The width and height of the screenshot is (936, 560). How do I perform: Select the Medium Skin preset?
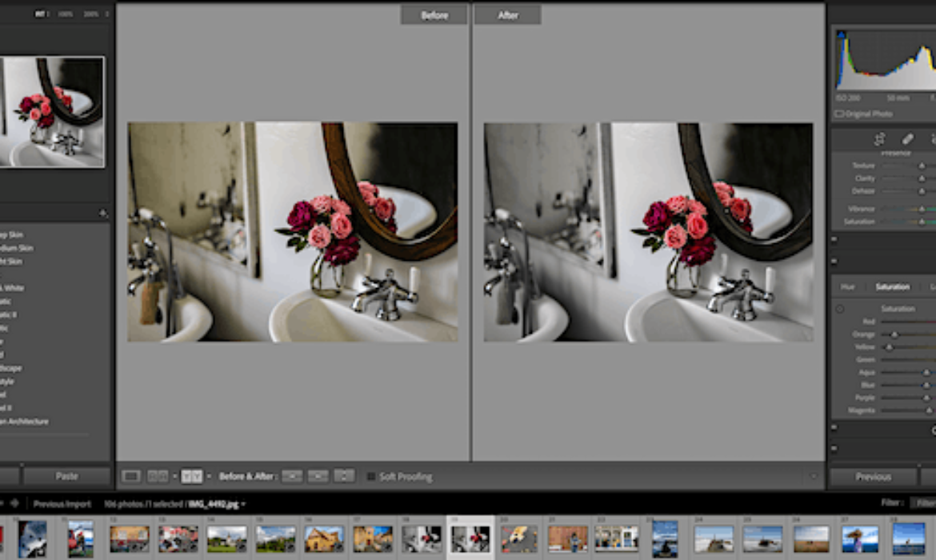coord(17,248)
